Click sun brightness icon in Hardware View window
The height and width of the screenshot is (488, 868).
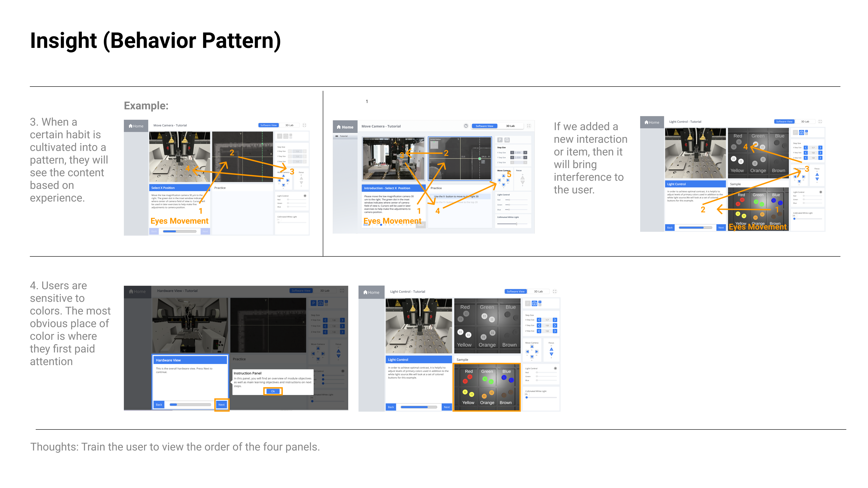(x=343, y=371)
